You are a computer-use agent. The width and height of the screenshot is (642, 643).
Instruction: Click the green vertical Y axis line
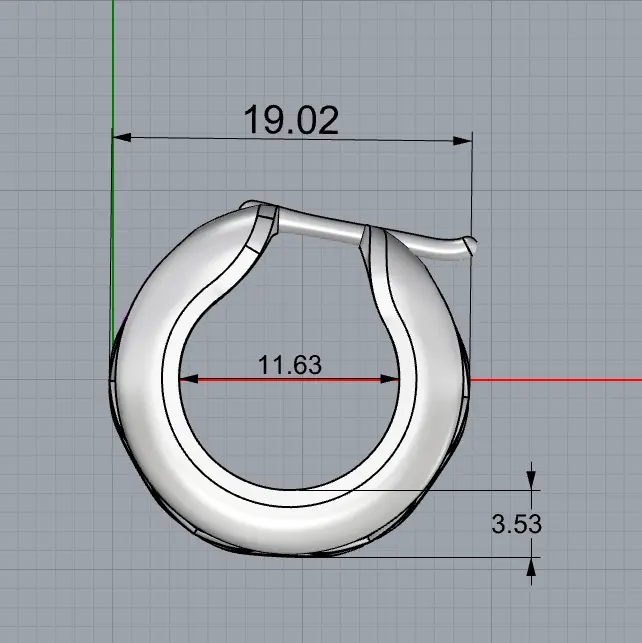[113, 60]
